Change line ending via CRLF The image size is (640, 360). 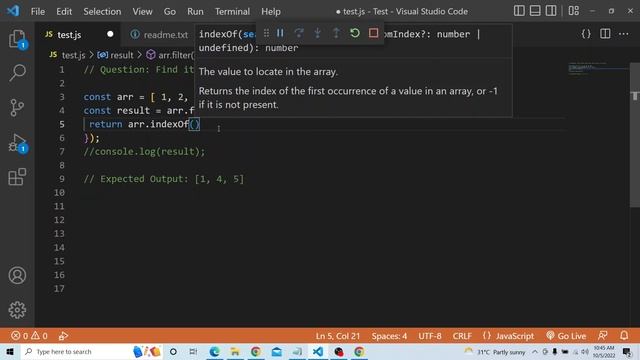point(462,336)
